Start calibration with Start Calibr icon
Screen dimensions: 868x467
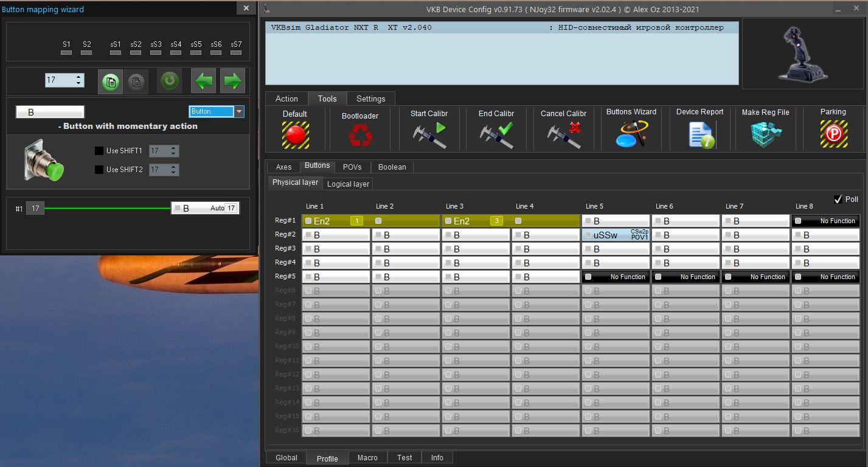pyautogui.click(x=429, y=135)
